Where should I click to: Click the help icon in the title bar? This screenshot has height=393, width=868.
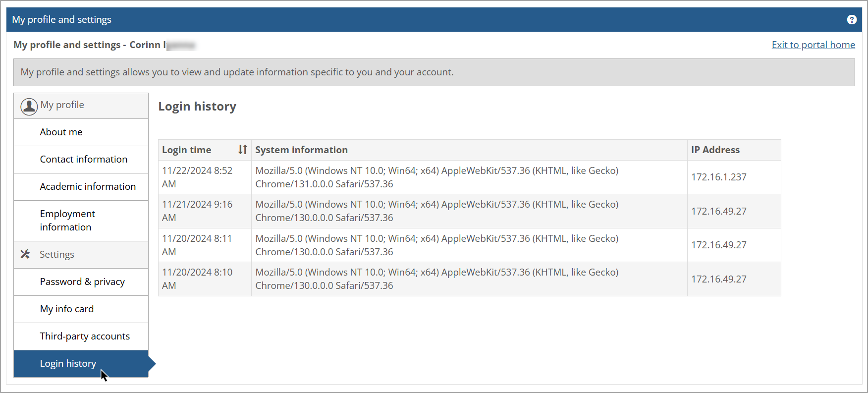[852, 19]
